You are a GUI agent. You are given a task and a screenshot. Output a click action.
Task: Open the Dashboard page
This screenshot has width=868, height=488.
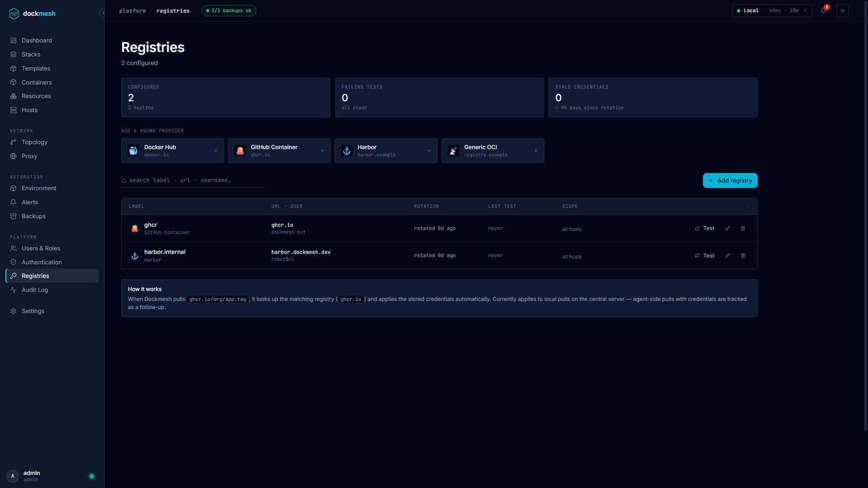point(52,40)
